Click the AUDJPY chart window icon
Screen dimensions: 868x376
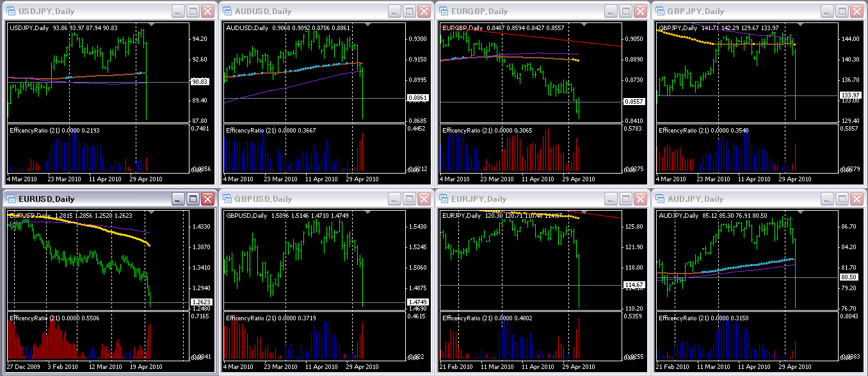tap(660, 199)
